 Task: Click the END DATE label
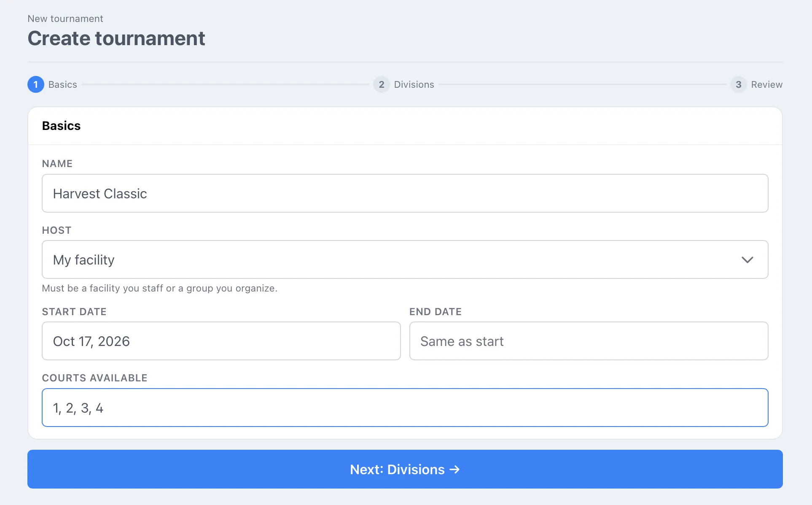coord(436,312)
